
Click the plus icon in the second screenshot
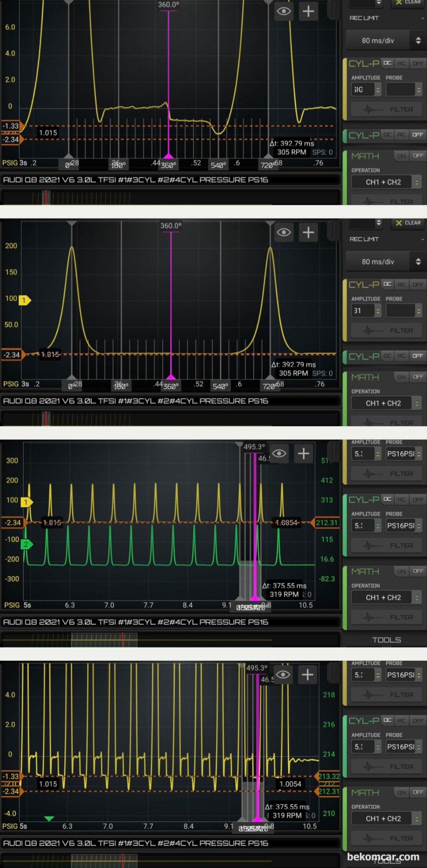pyautogui.click(x=308, y=232)
